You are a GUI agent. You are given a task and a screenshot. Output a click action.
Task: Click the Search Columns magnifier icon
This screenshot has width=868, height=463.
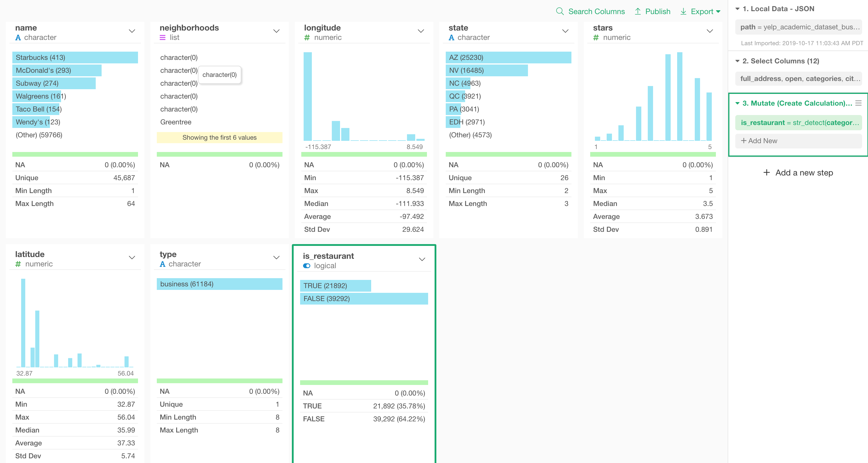click(x=560, y=11)
